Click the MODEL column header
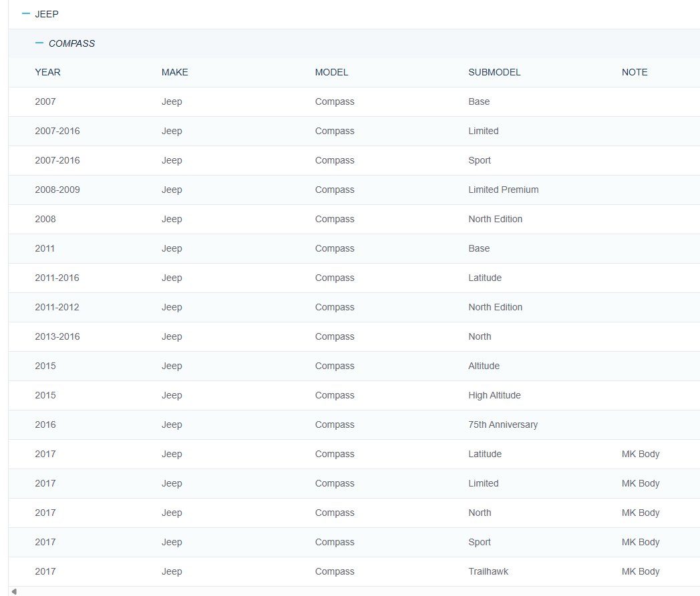The image size is (700, 596). [x=331, y=72]
